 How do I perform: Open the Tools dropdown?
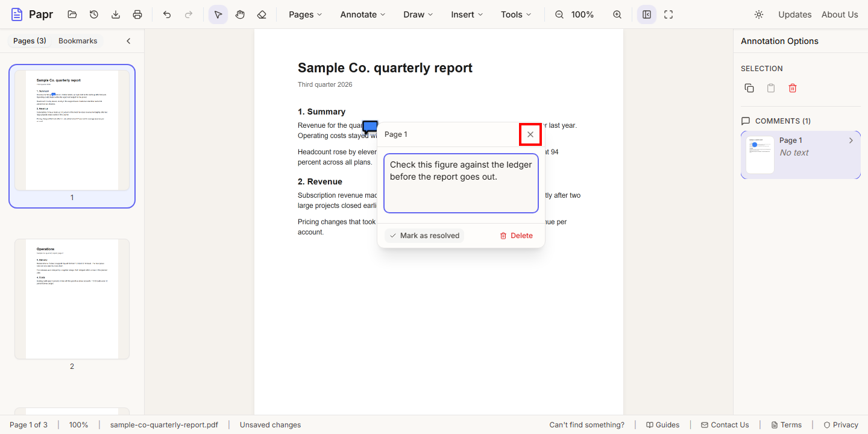(516, 14)
